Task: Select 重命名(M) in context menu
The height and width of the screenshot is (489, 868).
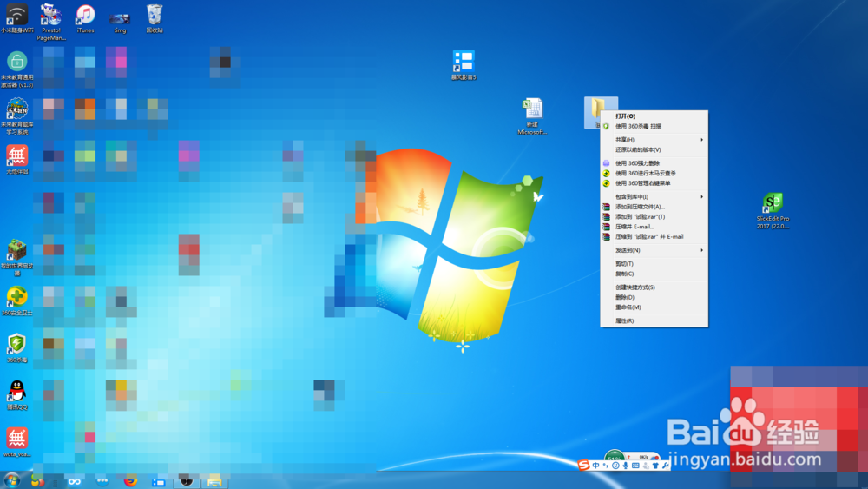Action: click(654, 307)
